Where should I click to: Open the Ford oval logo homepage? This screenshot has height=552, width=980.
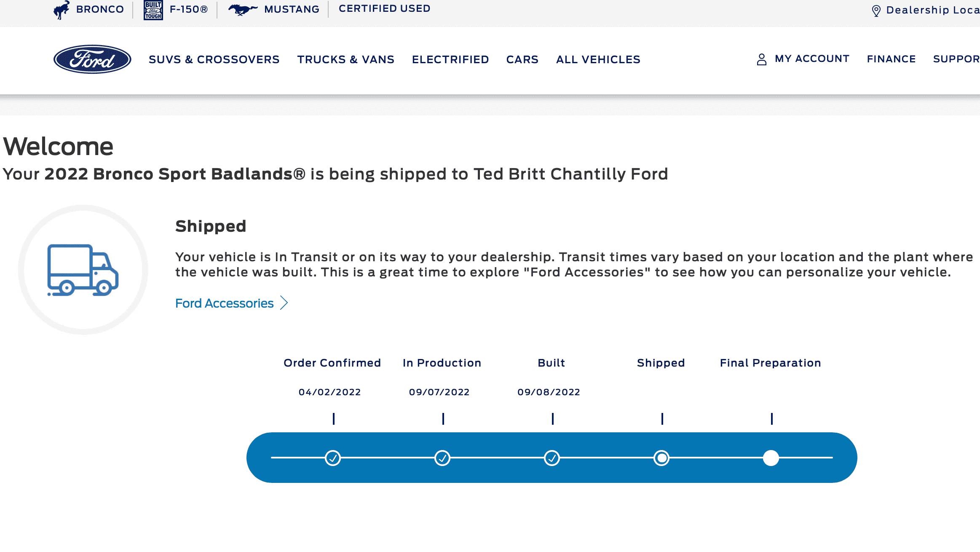click(x=91, y=59)
